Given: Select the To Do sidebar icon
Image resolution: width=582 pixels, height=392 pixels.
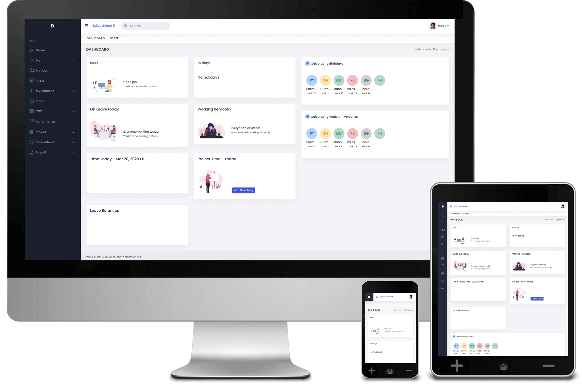Looking at the screenshot, I should coord(32,81).
